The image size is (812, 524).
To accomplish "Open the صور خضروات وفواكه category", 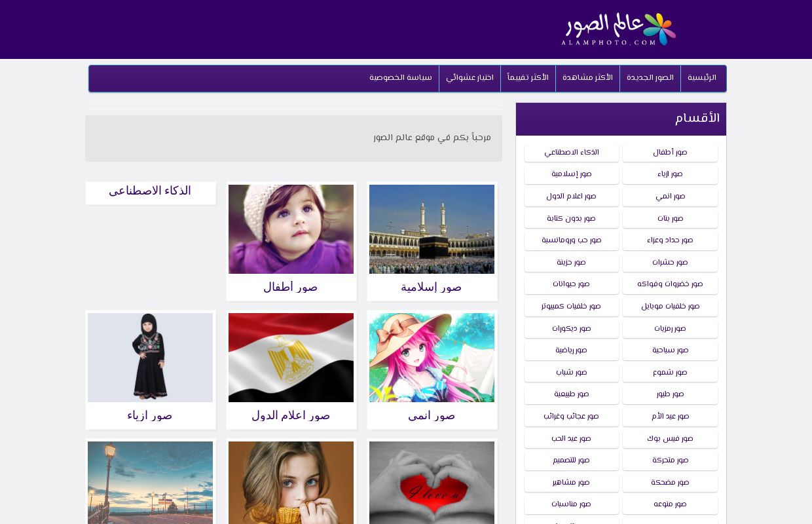I will click(670, 284).
